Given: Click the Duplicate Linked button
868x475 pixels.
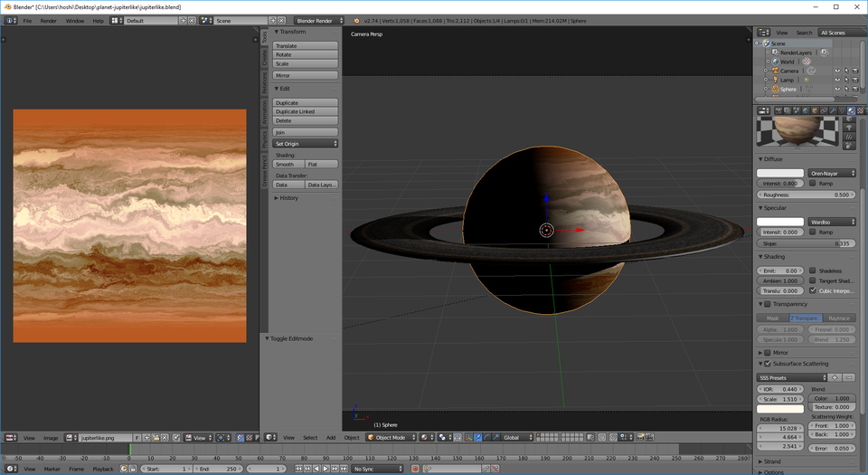Looking at the screenshot, I should (x=306, y=111).
